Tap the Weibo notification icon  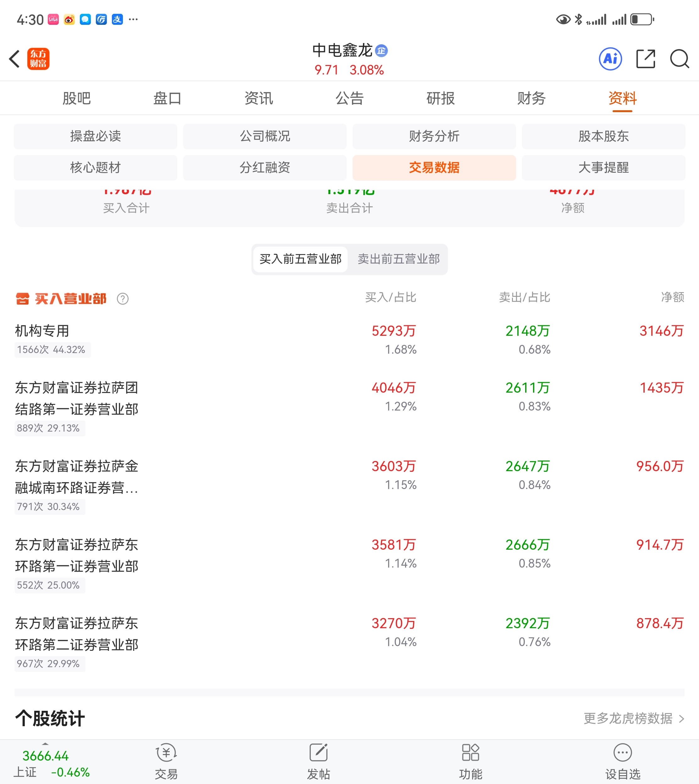(x=69, y=19)
